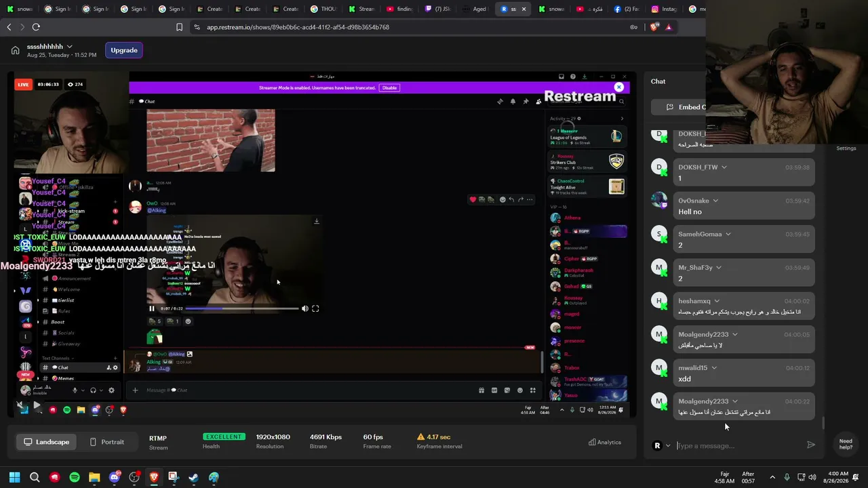The image size is (868, 488).
Task: Go back in browser history
Action: pos(9,27)
